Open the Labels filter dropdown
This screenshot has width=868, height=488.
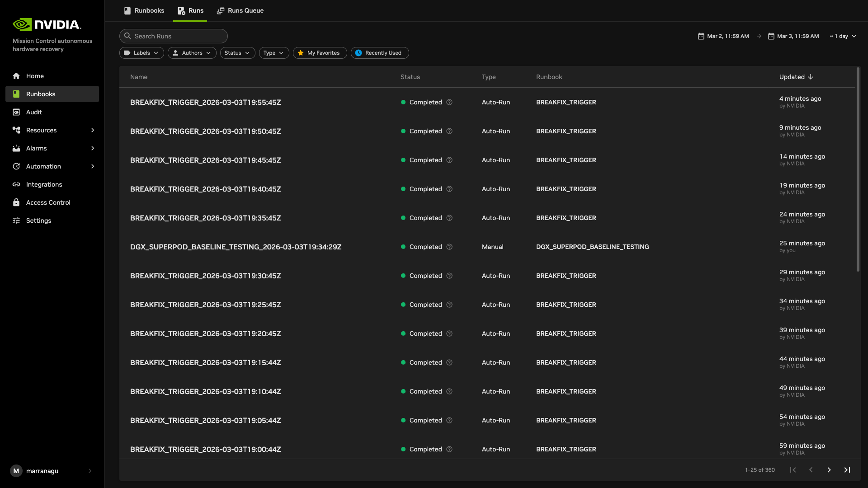[x=142, y=53]
